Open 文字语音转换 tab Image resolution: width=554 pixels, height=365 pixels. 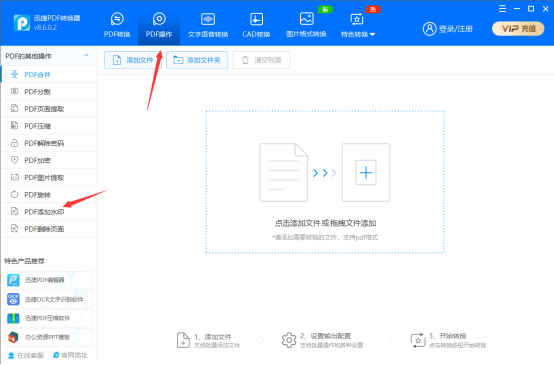coord(208,25)
